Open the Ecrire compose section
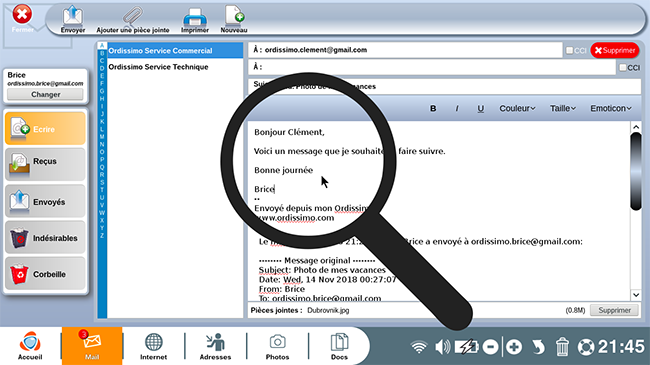This screenshot has width=650, height=365. 45,129
